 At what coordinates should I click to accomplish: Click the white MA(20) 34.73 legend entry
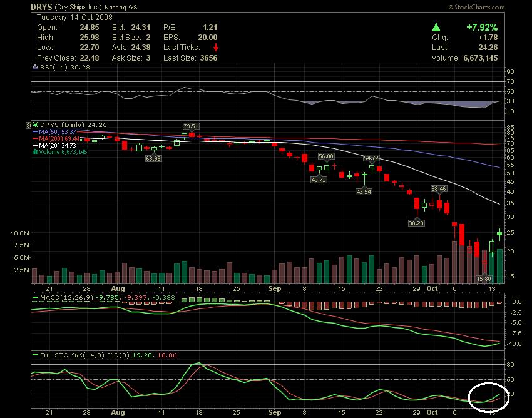pyautogui.click(x=54, y=146)
